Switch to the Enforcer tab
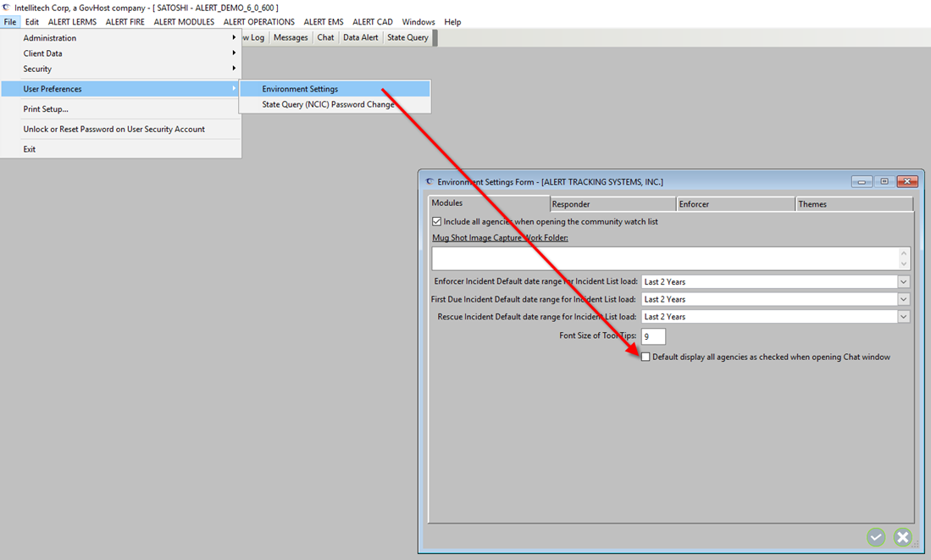Screen dimensions: 931x560 [x=735, y=204]
